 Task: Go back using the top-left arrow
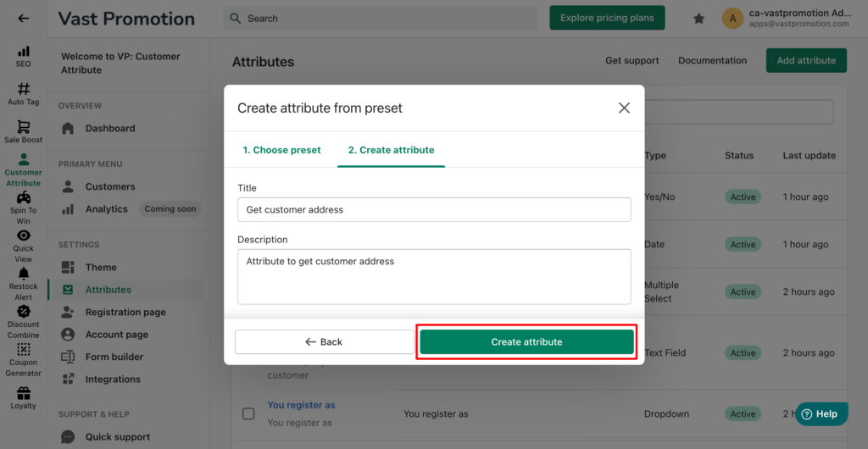tap(23, 19)
